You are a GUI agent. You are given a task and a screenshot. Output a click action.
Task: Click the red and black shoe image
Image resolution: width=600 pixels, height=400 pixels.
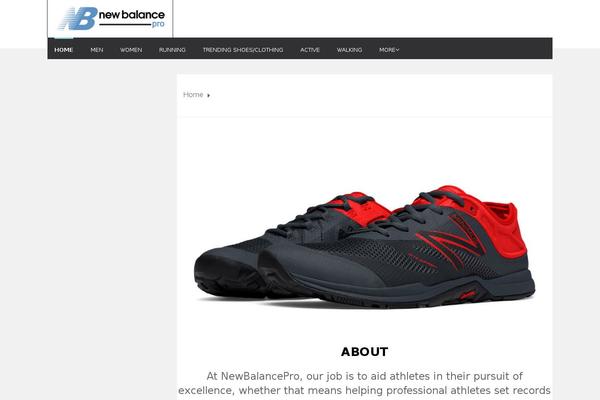pos(365,247)
